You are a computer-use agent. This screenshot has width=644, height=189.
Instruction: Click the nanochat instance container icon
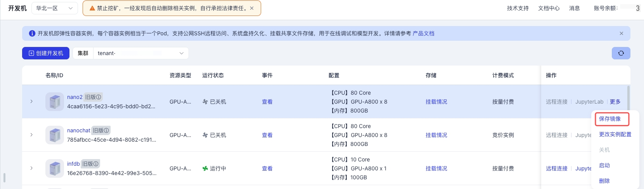(x=55, y=135)
